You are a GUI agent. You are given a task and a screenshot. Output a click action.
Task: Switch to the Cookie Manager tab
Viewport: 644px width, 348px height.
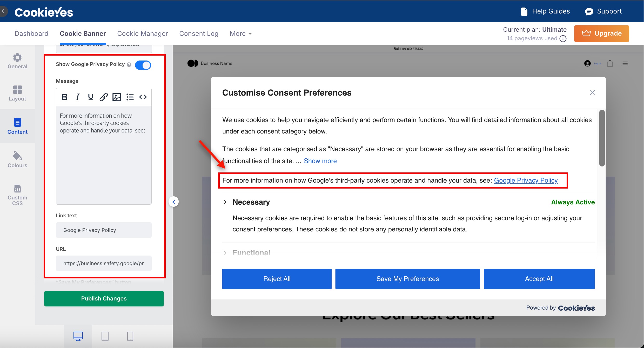(142, 34)
